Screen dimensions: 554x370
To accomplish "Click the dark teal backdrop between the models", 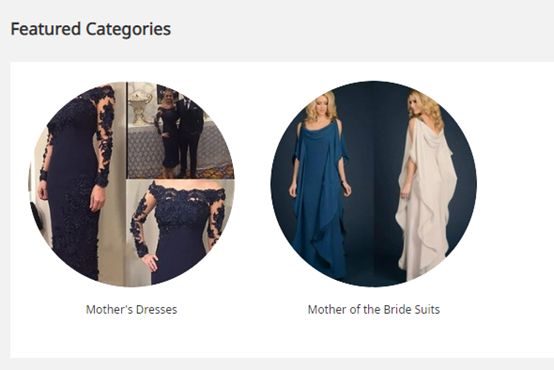I will pos(375,177).
